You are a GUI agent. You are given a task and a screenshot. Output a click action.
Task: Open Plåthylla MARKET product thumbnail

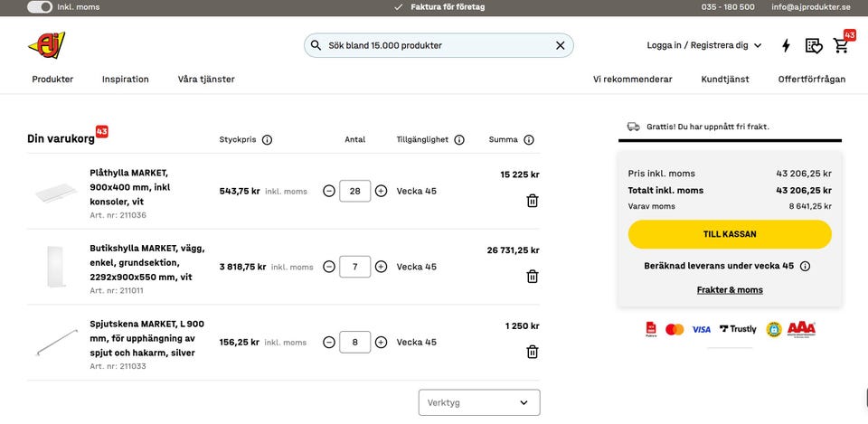[x=56, y=193]
